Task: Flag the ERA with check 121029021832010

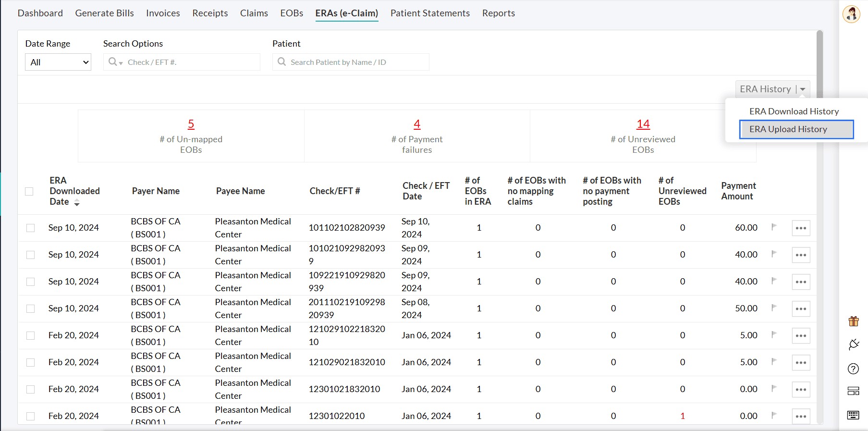Action: 774,361
